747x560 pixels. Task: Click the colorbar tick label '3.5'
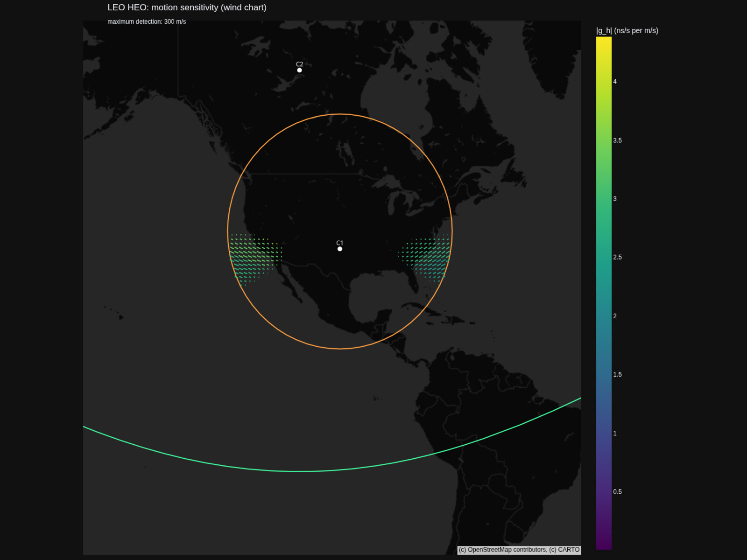pyautogui.click(x=617, y=140)
